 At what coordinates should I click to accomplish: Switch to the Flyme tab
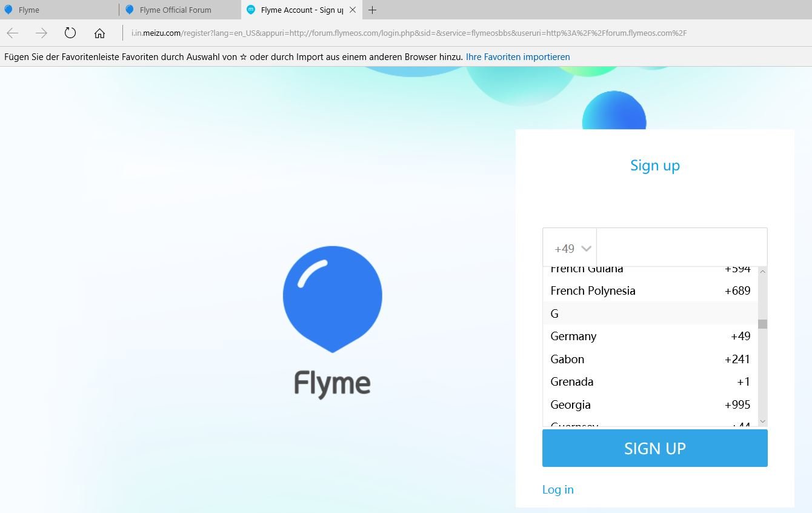(x=59, y=10)
